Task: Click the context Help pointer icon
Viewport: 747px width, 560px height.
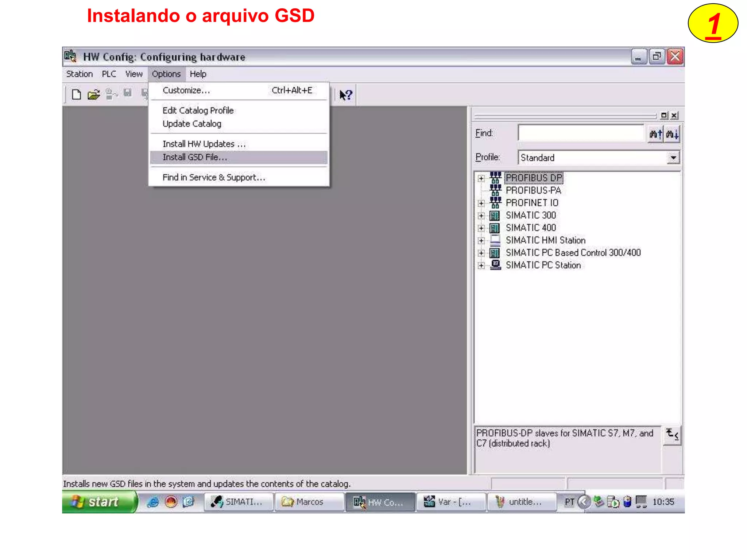Action: coord(345,95)
